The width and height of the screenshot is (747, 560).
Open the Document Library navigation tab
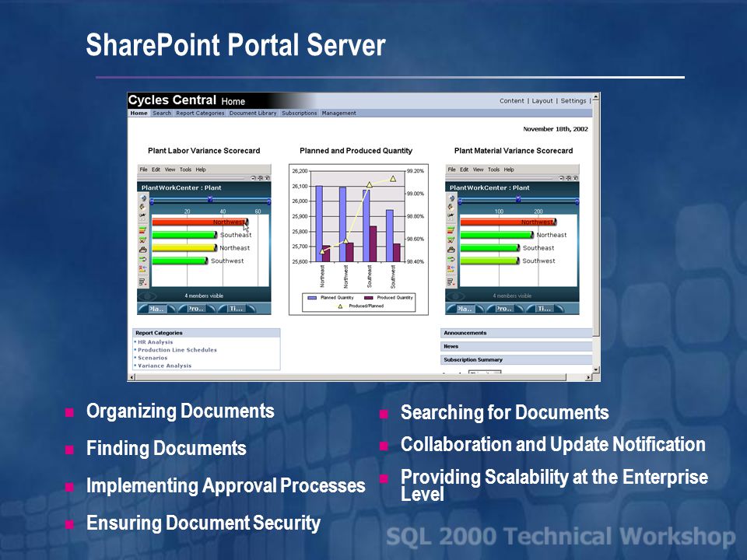pyautogui.click(x=253, y=114)
